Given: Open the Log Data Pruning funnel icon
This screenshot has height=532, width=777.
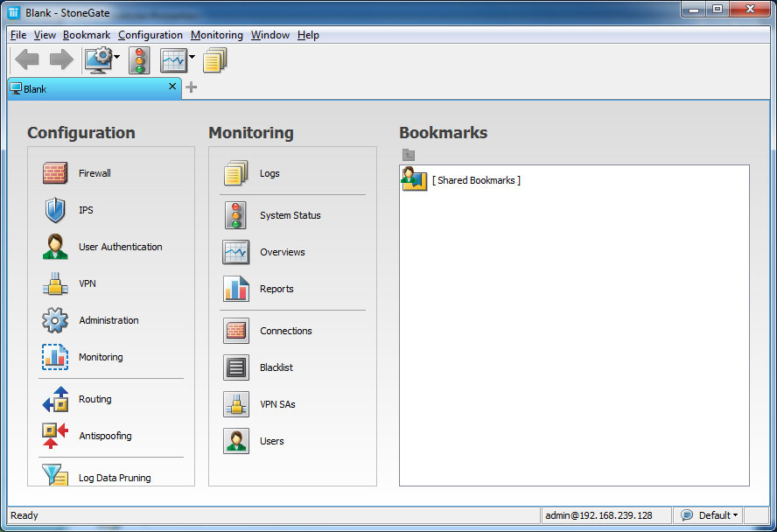Looking at the screenshot, I should [55, 474].
